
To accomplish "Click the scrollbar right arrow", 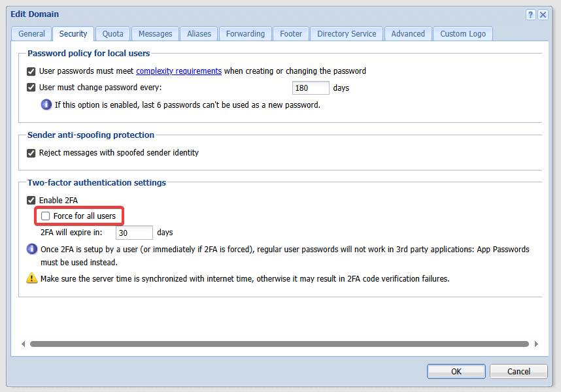I will point(537,344).
